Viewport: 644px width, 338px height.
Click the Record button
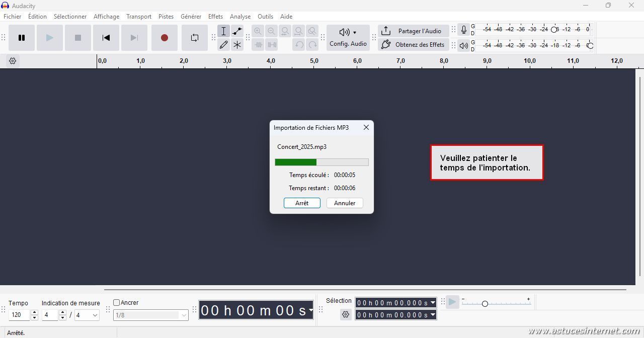pyautogui.click(x=164, y=38)
